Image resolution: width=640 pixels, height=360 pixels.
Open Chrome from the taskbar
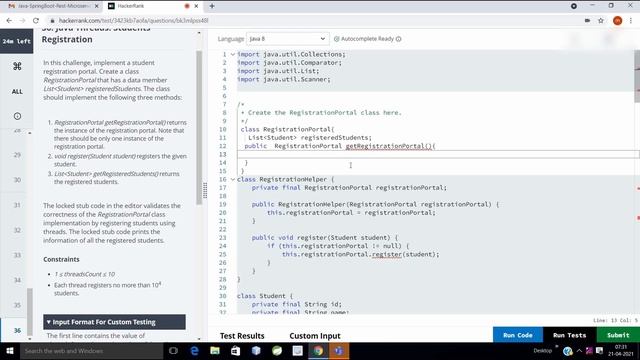point(318,351)
